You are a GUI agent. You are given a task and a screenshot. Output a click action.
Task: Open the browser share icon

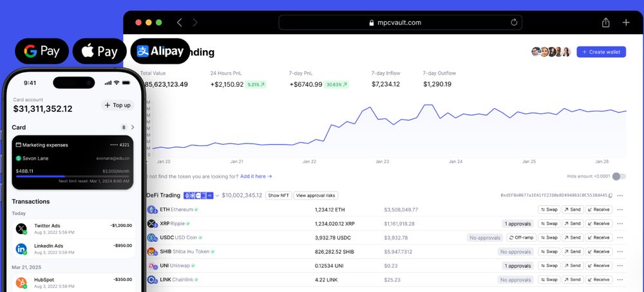pos(606,23)
